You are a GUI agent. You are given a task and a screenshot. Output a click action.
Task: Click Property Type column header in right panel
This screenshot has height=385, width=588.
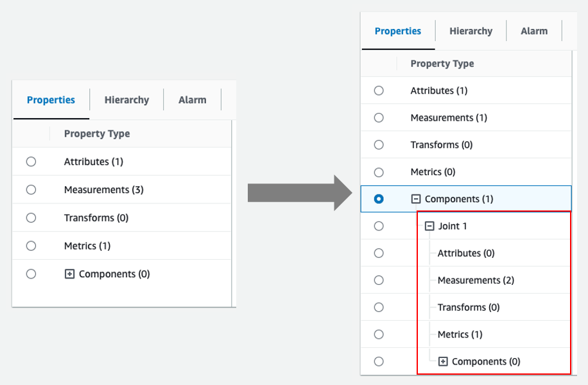[442, 64]
